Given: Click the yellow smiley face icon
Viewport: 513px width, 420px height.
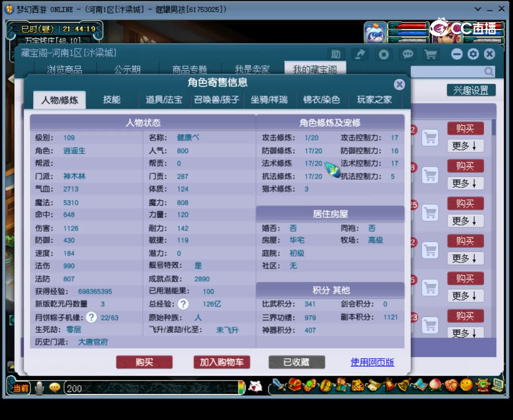Looking at the screenshot, I should pos(466,385).
